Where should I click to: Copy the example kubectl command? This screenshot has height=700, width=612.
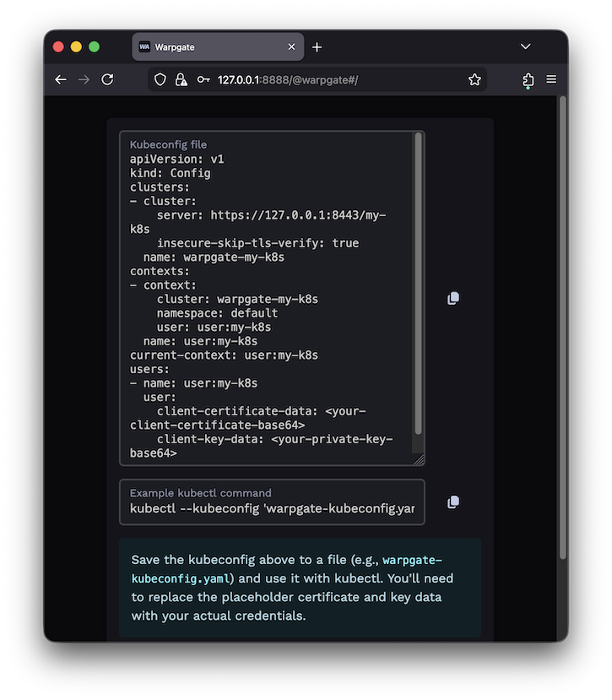click(453, 502)
